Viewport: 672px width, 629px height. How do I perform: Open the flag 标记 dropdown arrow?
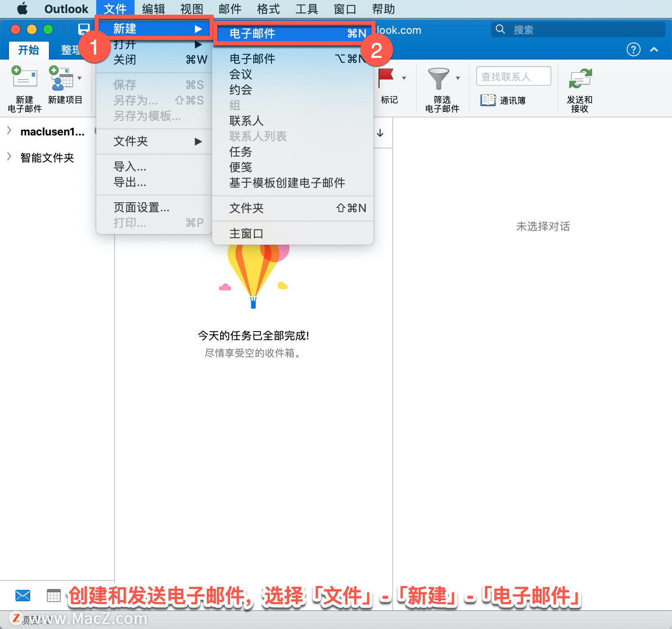(x=404, y=78)
